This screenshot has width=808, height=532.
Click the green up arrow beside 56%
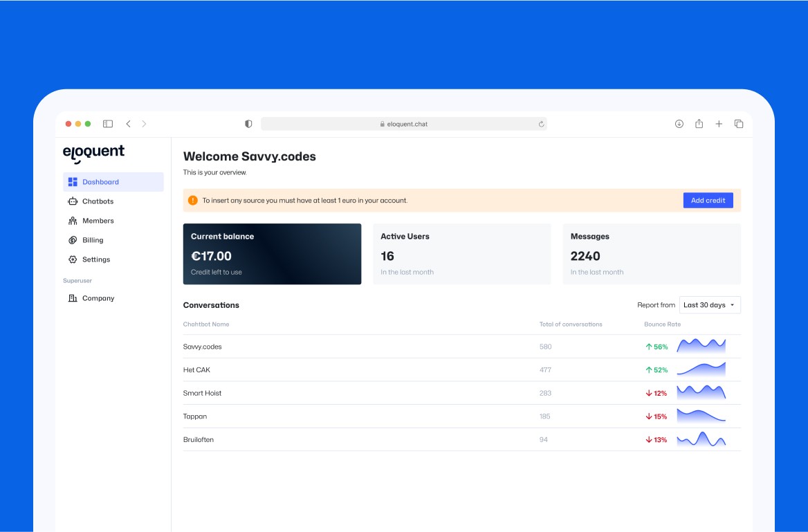click(649, 347)
